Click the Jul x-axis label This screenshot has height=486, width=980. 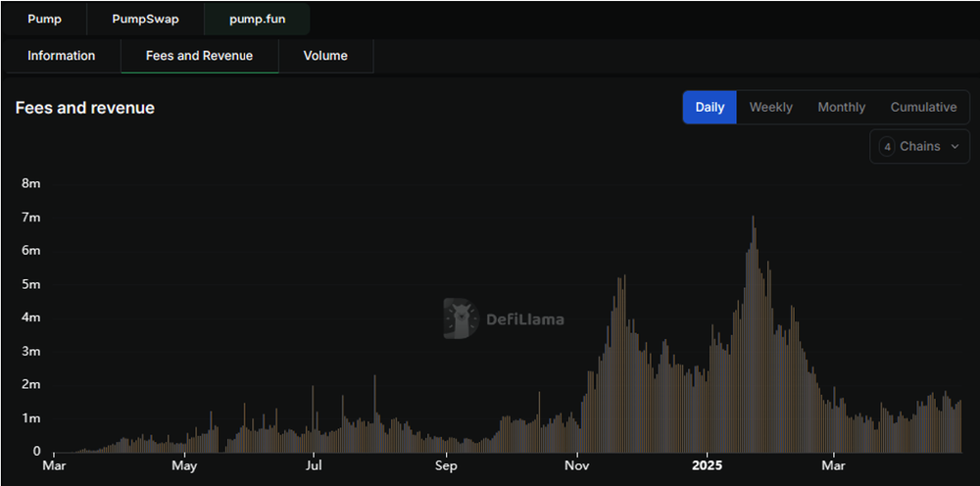point(314,466)
